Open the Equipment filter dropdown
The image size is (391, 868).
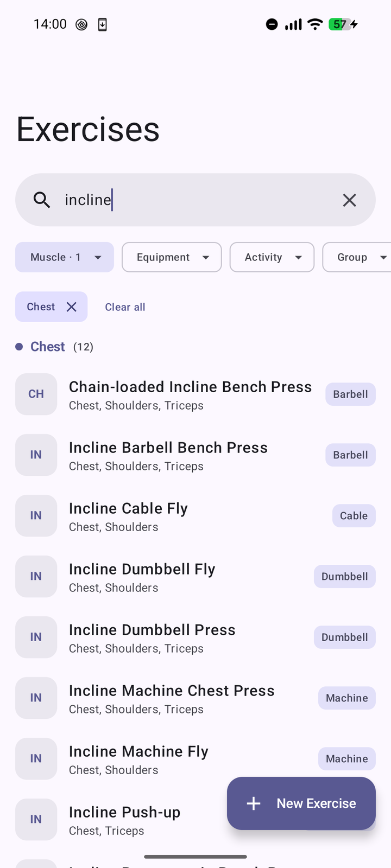click(x=172, y=257)
